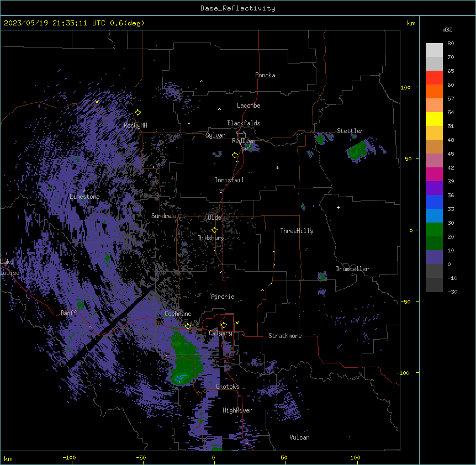The height and width of the screenshot is (465, 476).
Task: Click the Cochrane city label
Action: (x=178, y=314)
